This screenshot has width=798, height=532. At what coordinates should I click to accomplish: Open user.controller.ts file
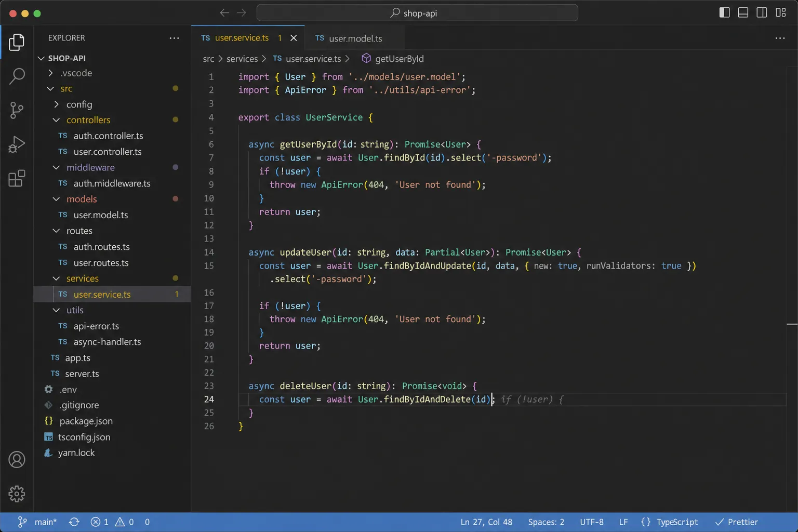tap(112, 152)
